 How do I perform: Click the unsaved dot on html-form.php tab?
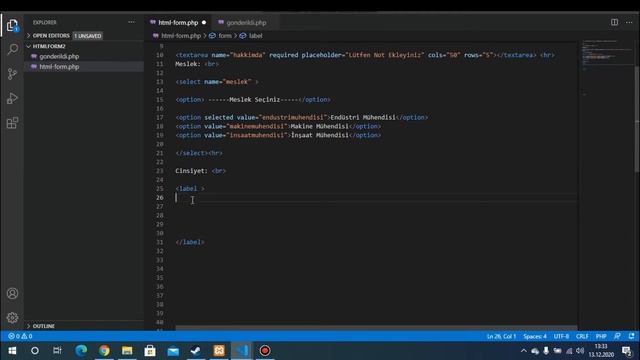click(204, 22)
